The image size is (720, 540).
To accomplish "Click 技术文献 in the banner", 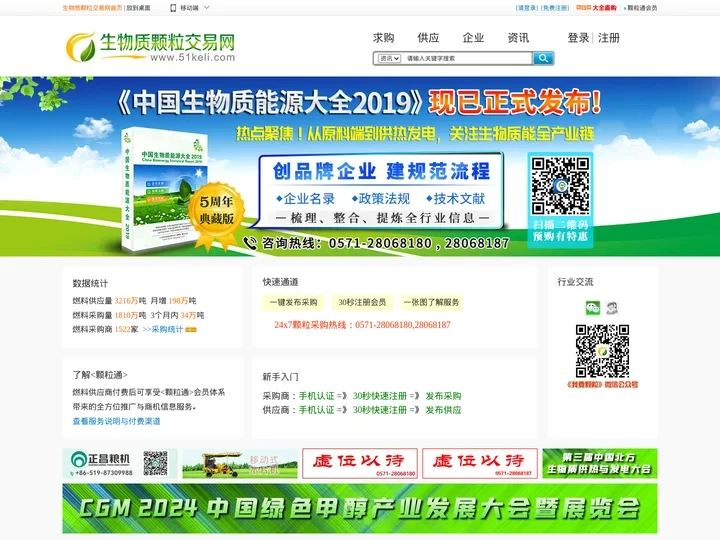I will coord(456,199).
